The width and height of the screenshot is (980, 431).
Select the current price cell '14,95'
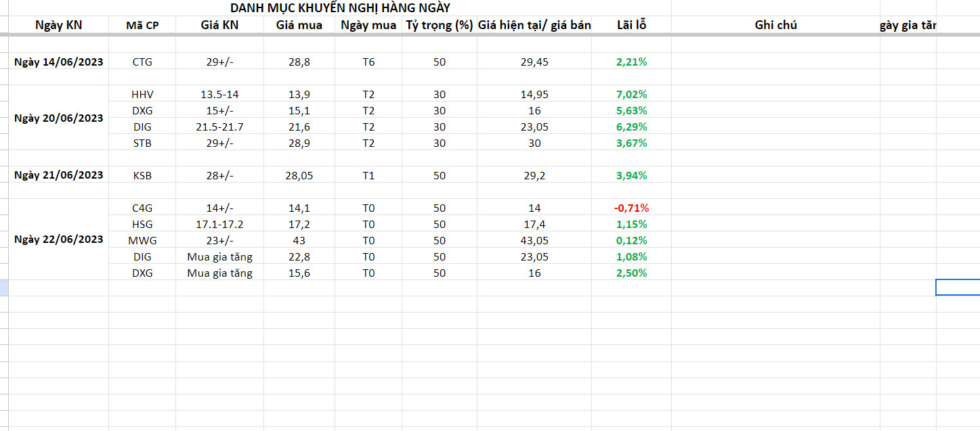pyautogui.click(x=534, y=94)
